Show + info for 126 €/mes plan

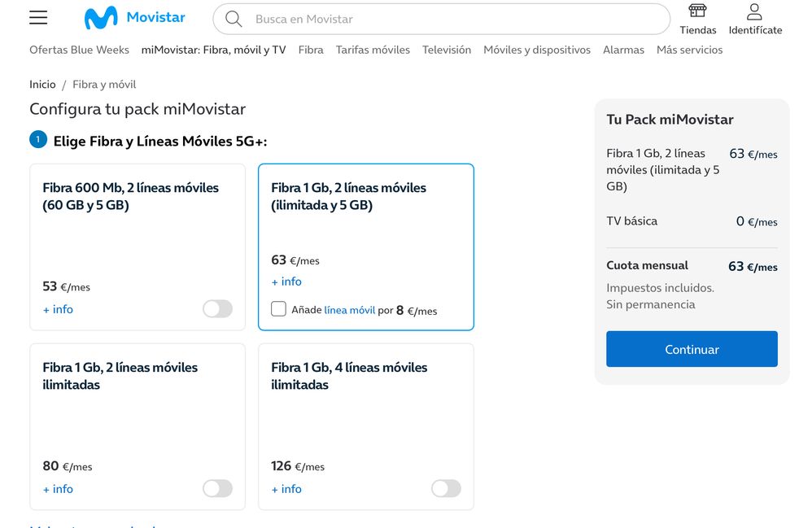pos(286,489)
